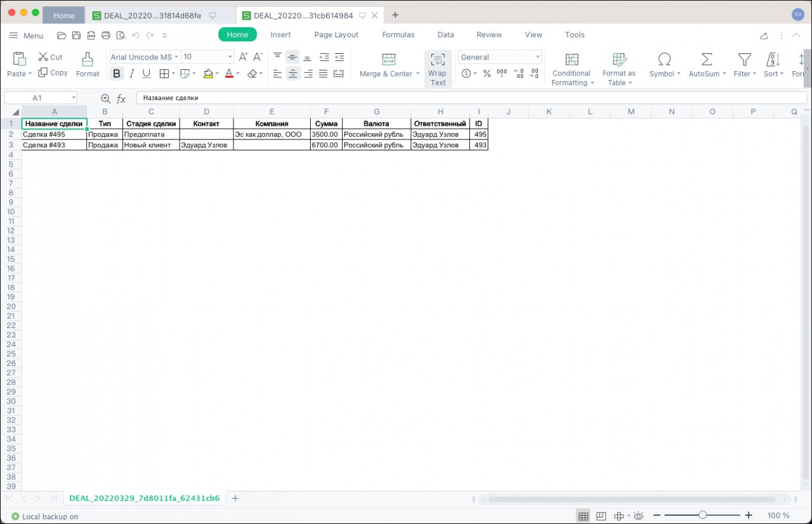The image size is (812, 524).
Task: Switch to the DEAL_20220...31814d68fe document tab
Action: pyautogui.click(x=153, y=15)
